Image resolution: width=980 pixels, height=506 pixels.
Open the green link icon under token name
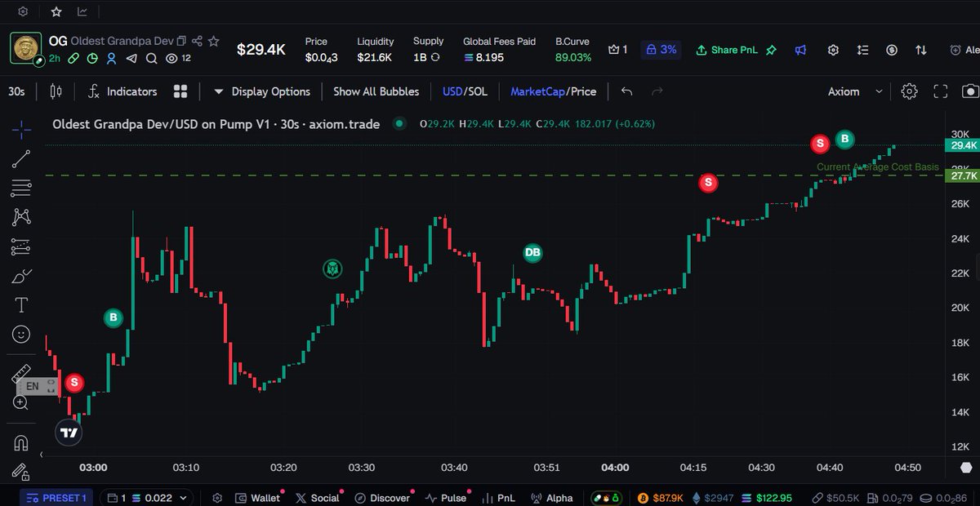tap(74, 59)
